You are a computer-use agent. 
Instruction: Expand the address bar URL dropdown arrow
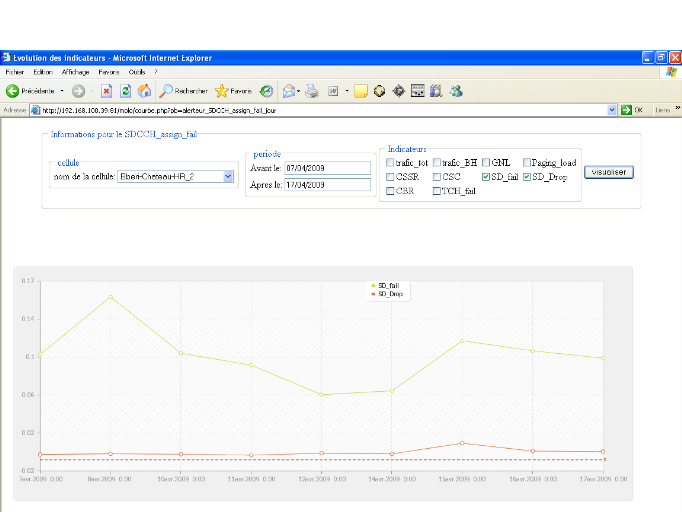pos(612,110)
